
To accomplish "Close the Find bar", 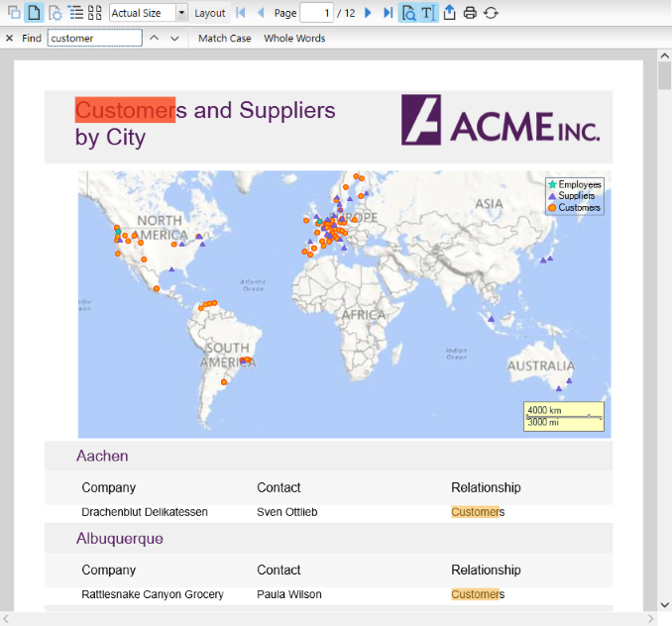I will pos(9,39).
